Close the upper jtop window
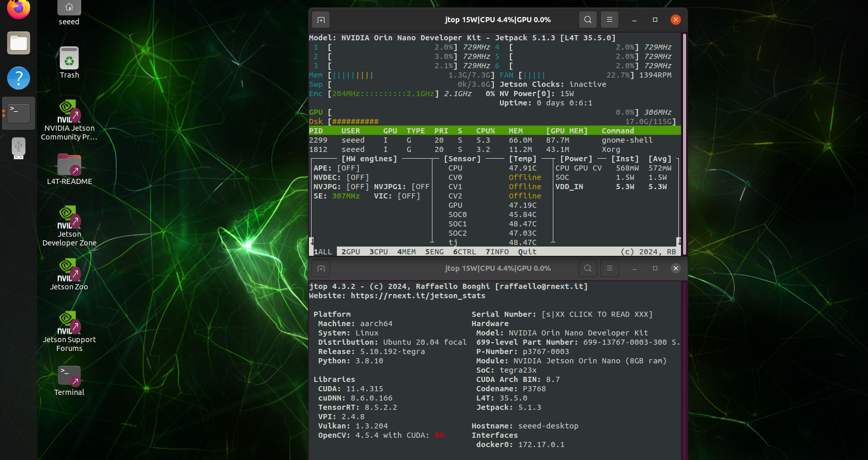The image size is (868, 460). click(x=675, y=20)
